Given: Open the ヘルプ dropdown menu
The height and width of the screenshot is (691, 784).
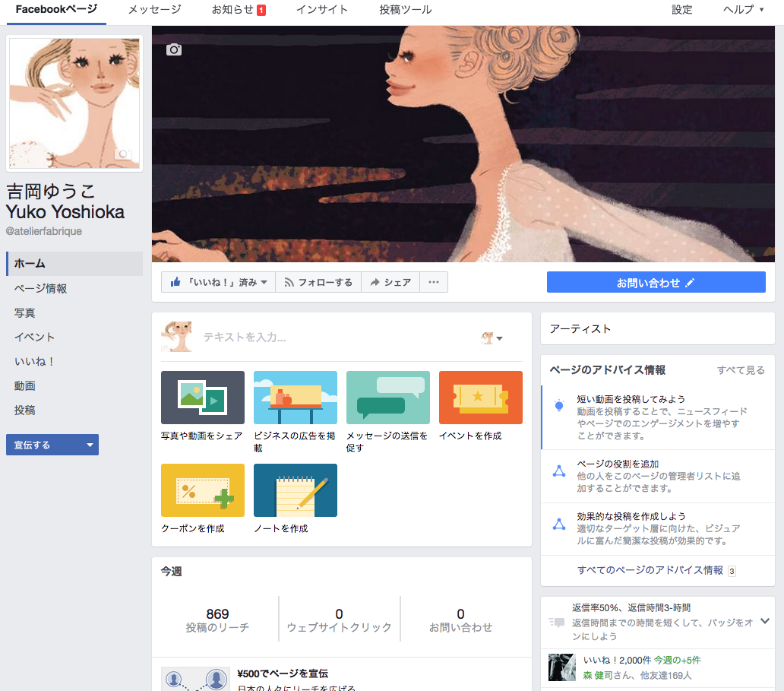Looking at the screenshot, I should 744,10.
